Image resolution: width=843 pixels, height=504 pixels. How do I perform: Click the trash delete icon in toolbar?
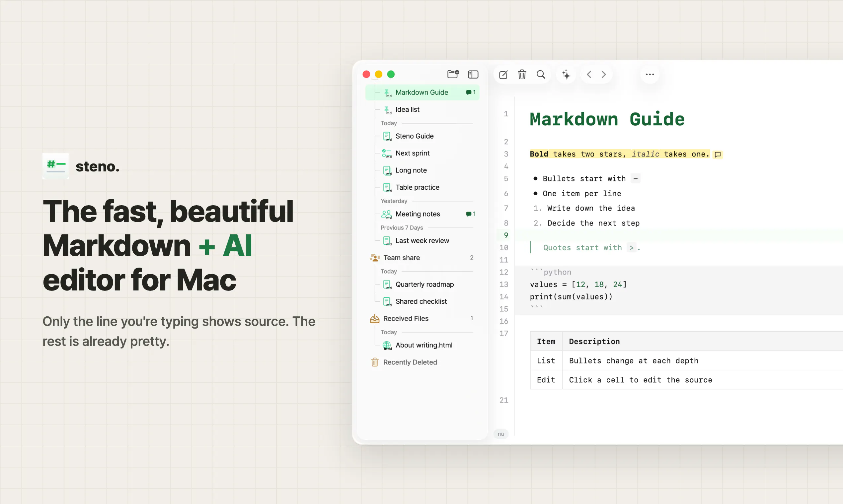pos(522,74)
